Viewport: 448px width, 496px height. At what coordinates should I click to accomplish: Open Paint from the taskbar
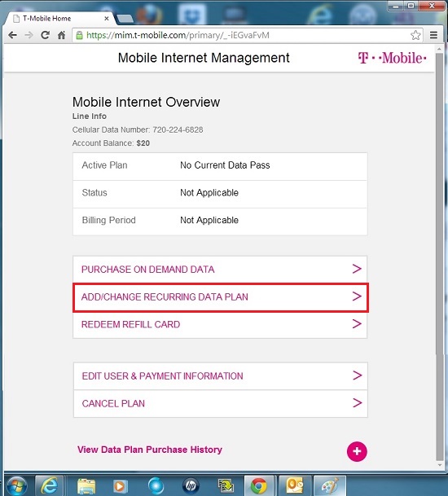click(x=330, y=485)
